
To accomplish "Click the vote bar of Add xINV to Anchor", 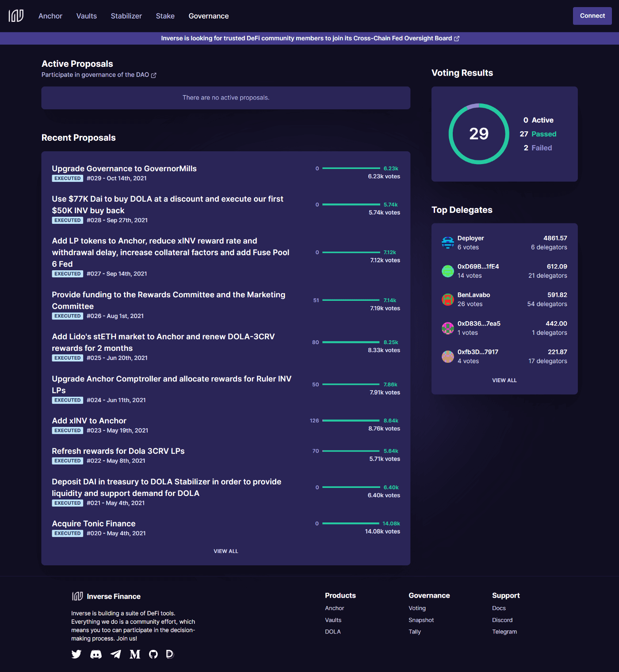I will click(351, 421).
